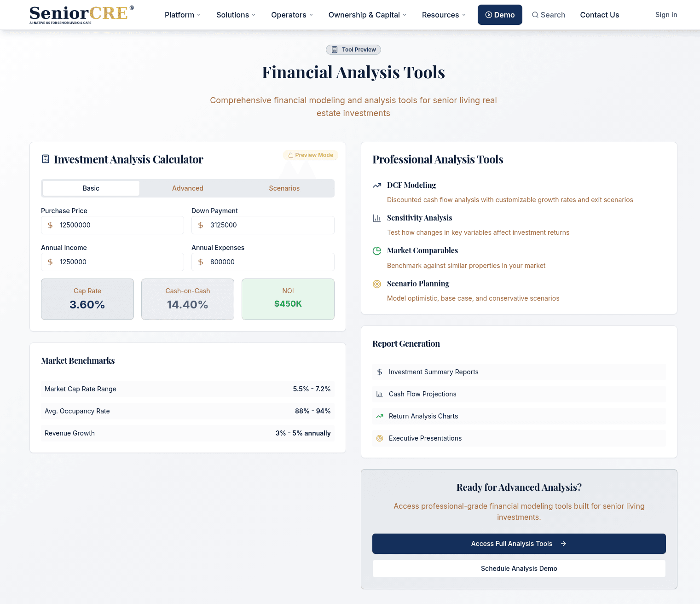Screen dimensions: 700x604
Task: Click the Market Comparables pie chart icon
Action: (x=377, y=251)
